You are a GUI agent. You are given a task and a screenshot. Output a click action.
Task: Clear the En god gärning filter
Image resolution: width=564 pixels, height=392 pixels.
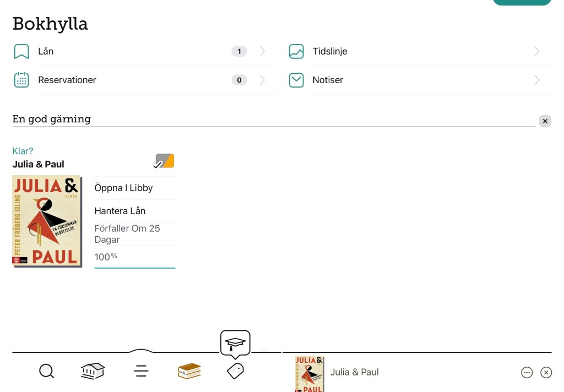click(545, 121)
